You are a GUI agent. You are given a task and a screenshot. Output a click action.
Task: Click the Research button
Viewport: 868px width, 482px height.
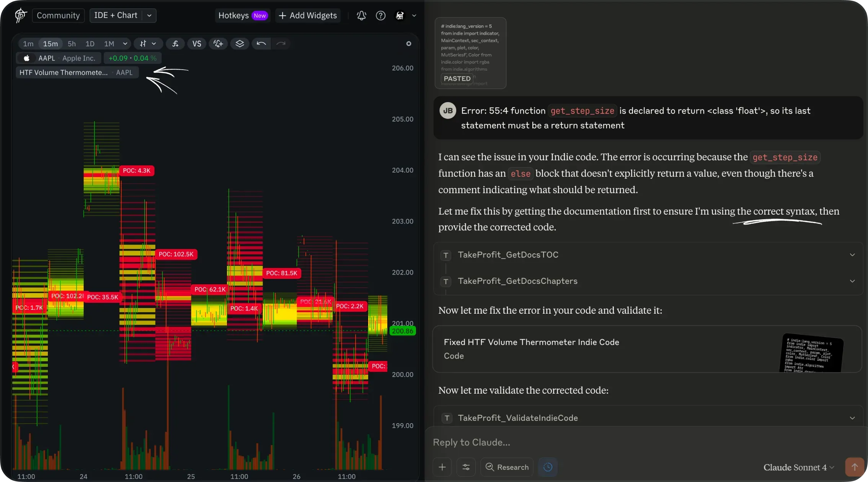click(x=507, y=467)
